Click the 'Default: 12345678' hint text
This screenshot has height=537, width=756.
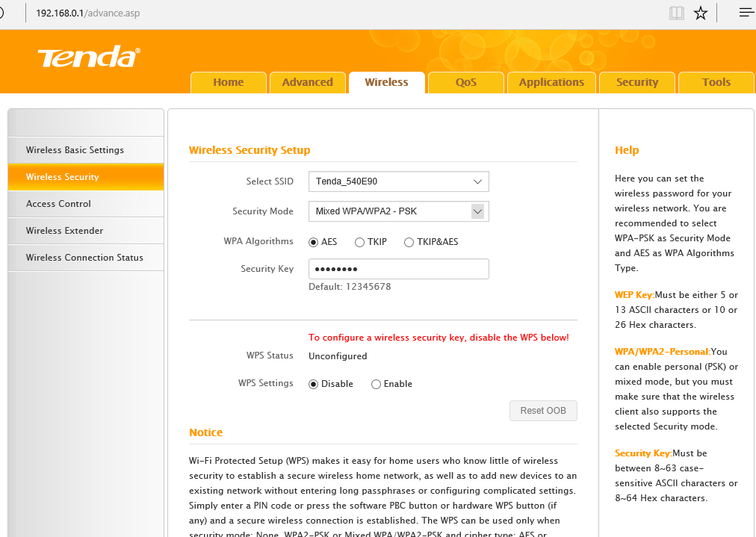pyautogui.click(x=350, y=287)
